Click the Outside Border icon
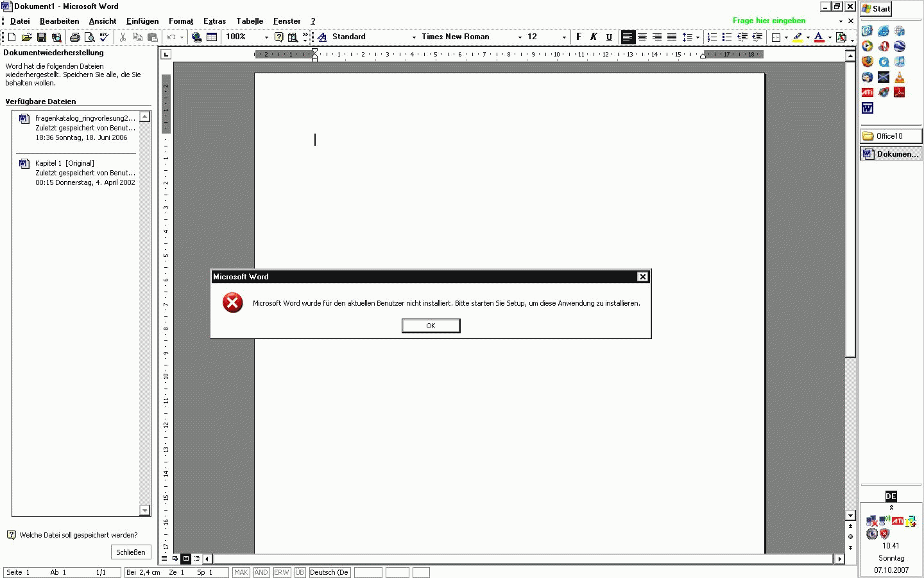Viewport: 924px width, 578px height. click(776, 37)
